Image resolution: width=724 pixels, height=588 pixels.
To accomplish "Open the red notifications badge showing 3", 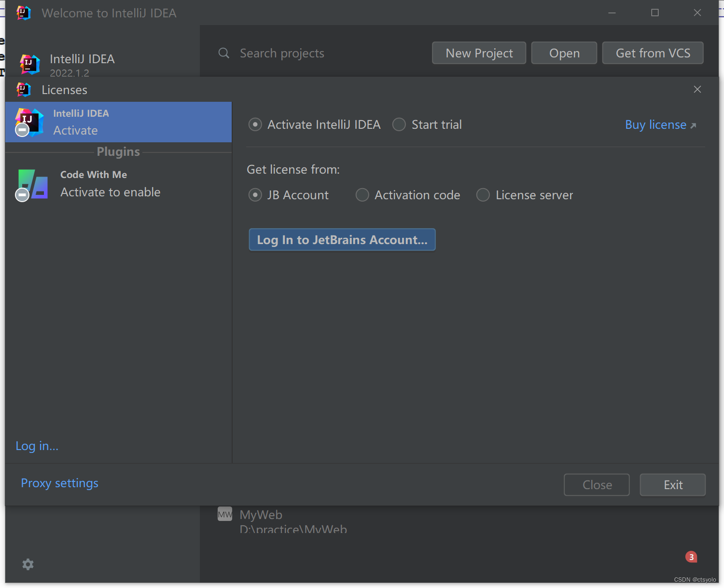I will tap(691, 557).
